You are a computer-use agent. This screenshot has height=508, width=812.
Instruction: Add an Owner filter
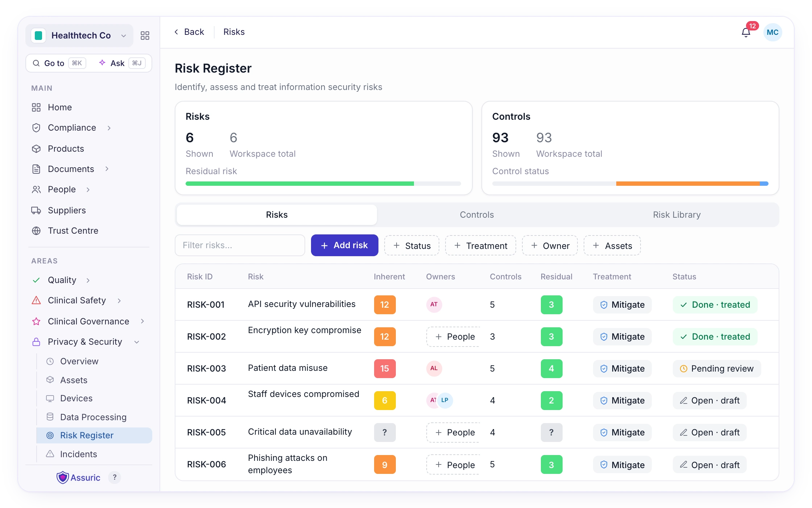pyautogui.click(x=550, y=246)
